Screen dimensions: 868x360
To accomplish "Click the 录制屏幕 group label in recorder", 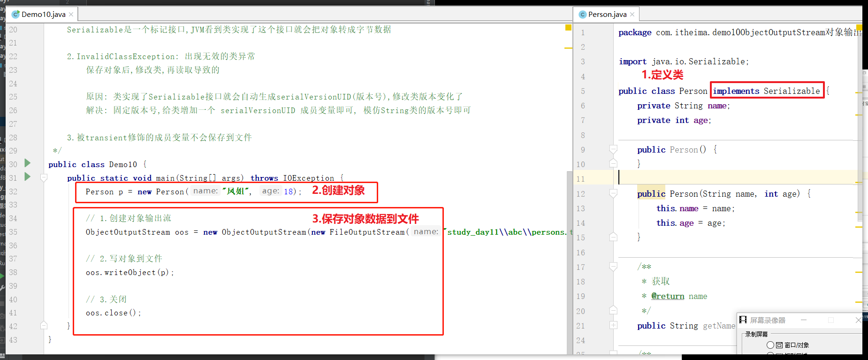I will pyautogui.click(x=756, y=334).
